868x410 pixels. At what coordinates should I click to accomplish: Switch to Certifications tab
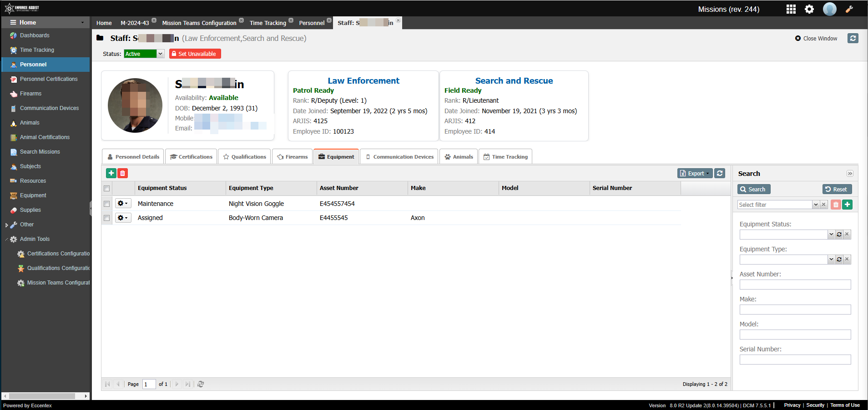191,157
